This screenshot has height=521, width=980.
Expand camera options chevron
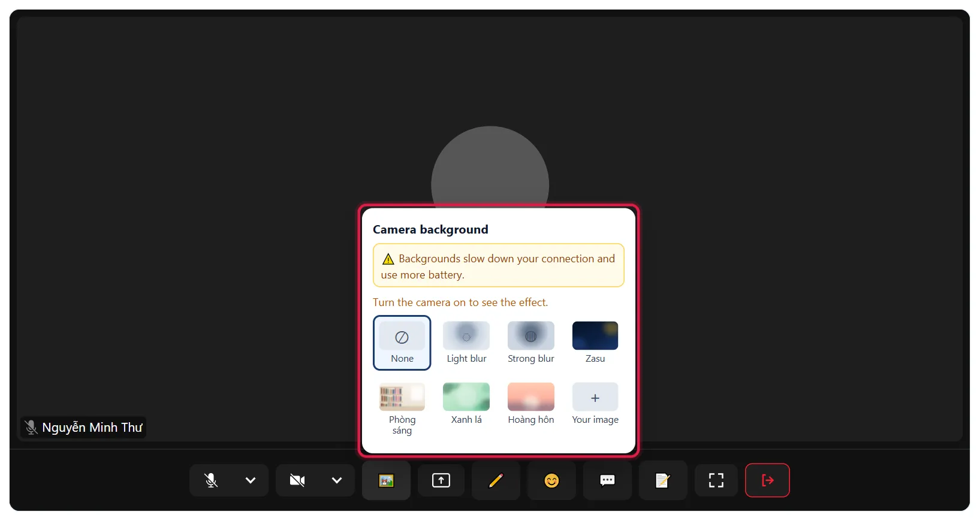[337, 480]
